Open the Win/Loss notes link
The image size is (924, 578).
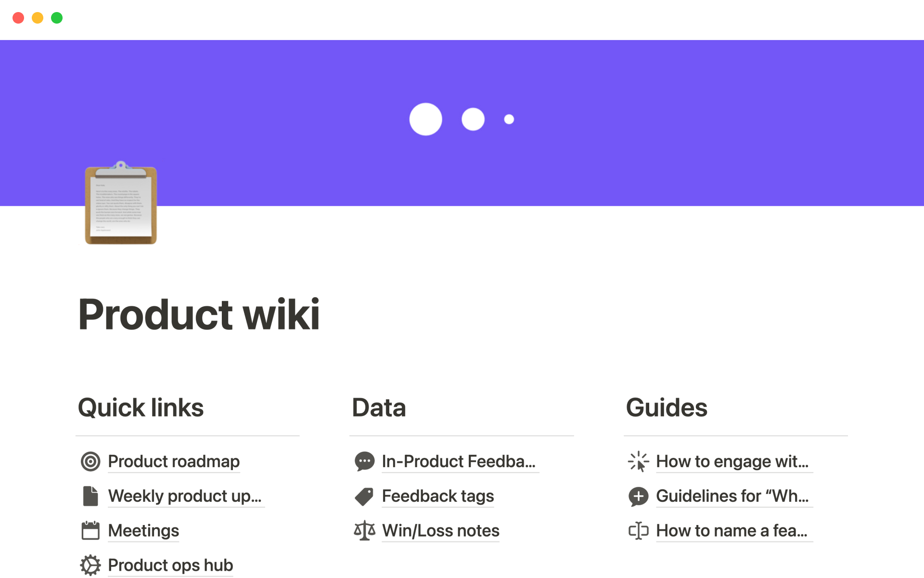tap(441, 531)
